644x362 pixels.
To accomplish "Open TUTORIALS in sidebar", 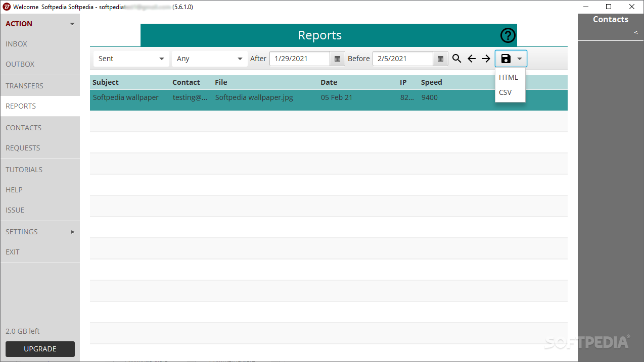I will [40, 170].
